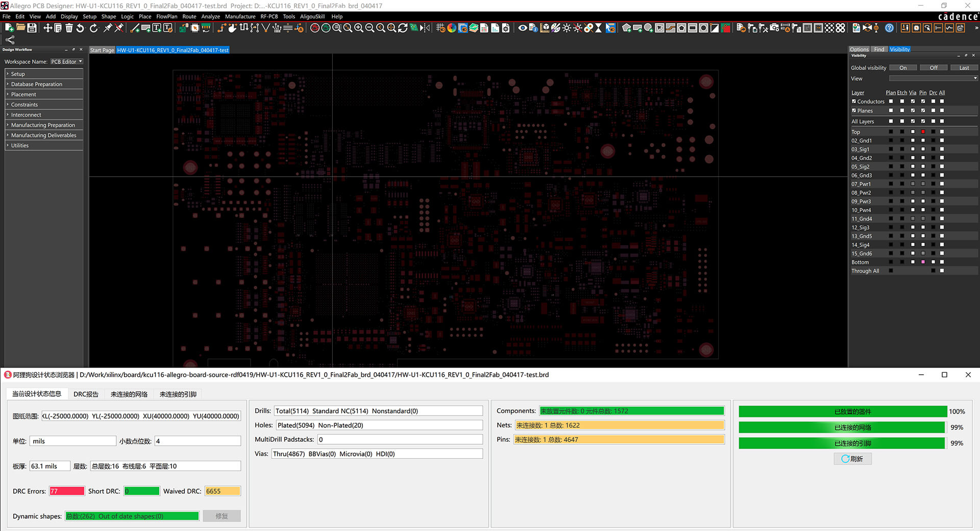Click the 单位 mils input field
The height and width of the screenshot is (531, 980).
73,441
